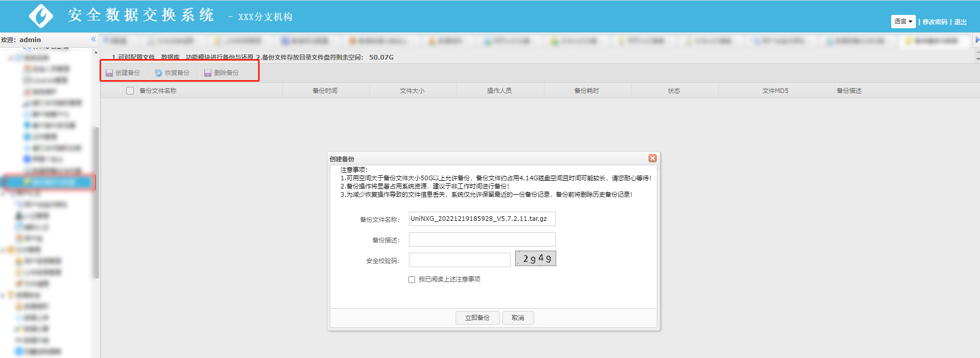Collapse the sidebar with the double-chevron icon
Viewport: 980px width, 358px height.
(93, 39)
